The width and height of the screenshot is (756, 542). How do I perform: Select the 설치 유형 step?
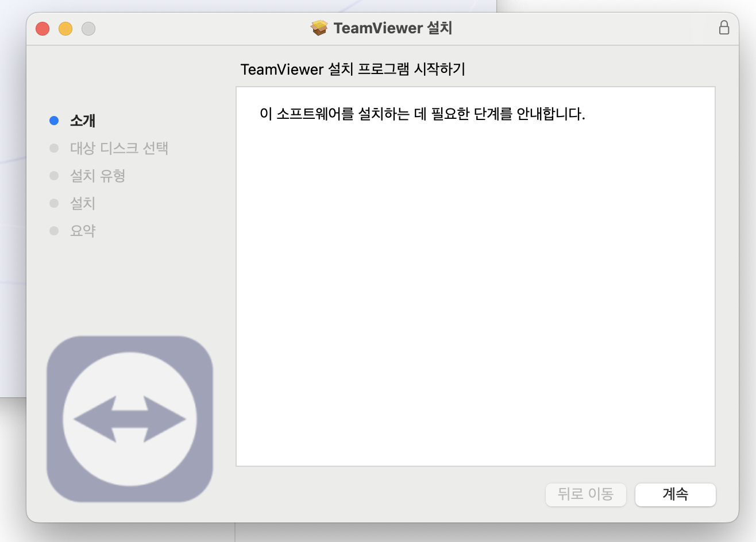(x=98, y=176)
